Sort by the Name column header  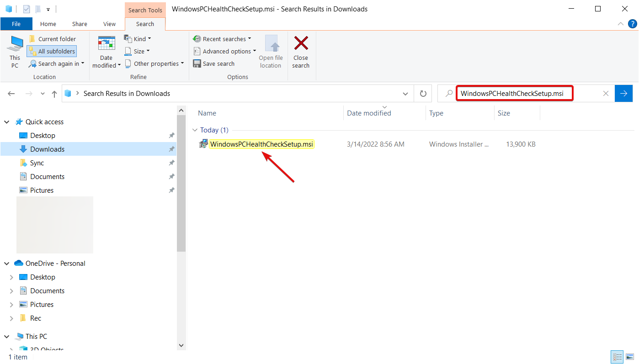pos(270,113)
